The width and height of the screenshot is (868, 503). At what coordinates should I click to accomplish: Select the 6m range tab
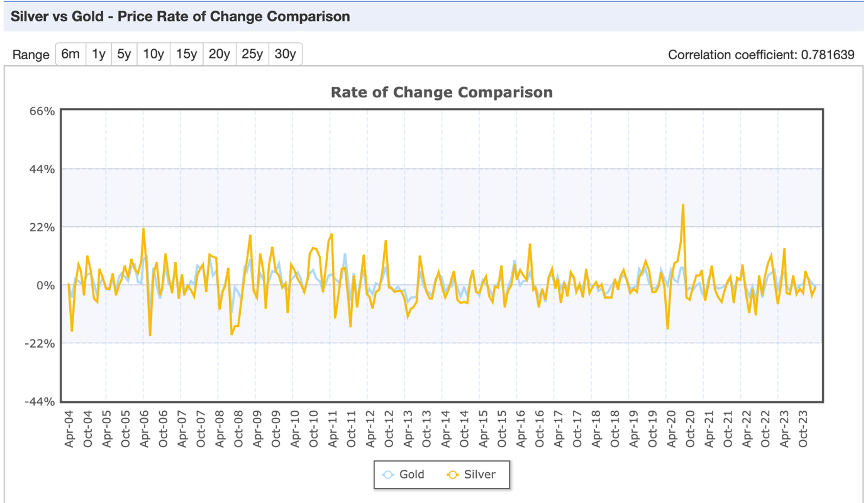[x=70, y=54]
